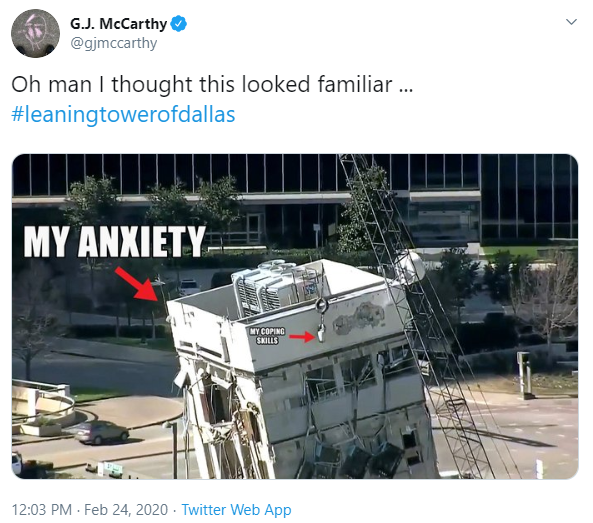Click the rooftop AC units on the tower
Screen dimensions: 593x523
pos(278,285)
